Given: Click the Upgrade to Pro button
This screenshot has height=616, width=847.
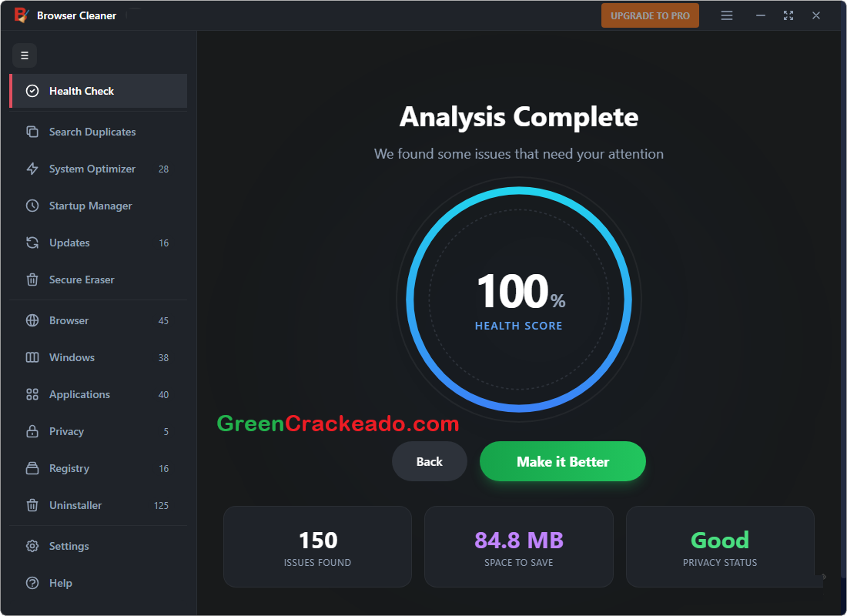Looking at the screenshot, I should [650, 15].
